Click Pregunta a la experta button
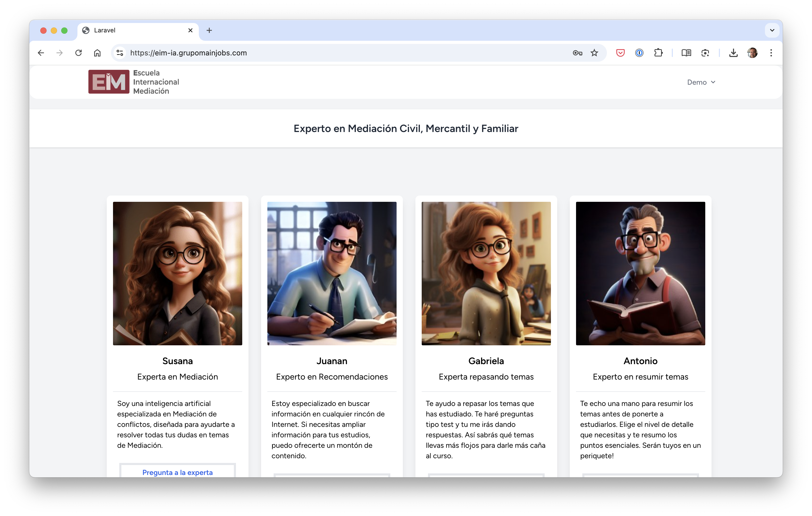The width and height of the screenshot is (812, 516). [177, 472]
